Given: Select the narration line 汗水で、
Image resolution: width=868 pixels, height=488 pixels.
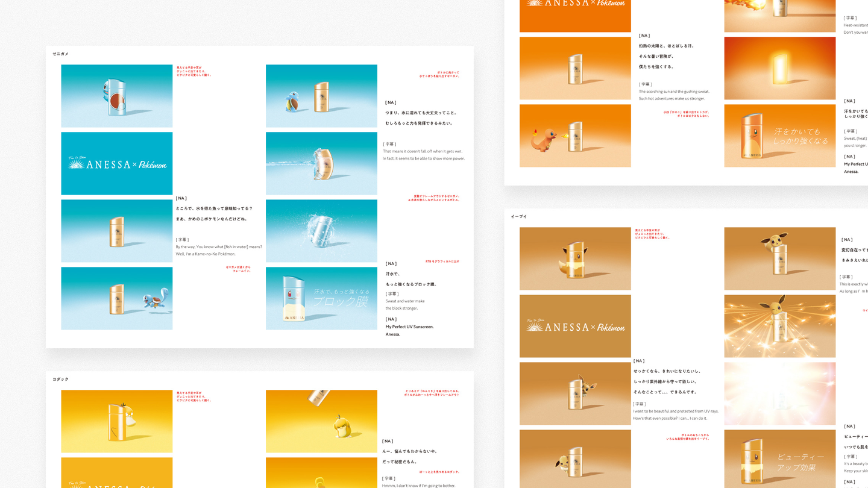Looking at the screenshot, I should [x=393, y=274].
